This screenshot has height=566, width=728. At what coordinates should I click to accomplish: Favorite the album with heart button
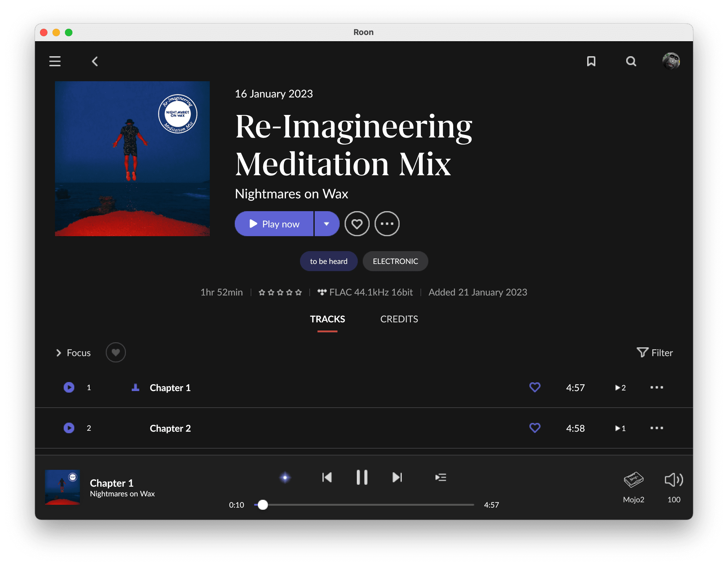pyautogui.click(x=357, y=224)
